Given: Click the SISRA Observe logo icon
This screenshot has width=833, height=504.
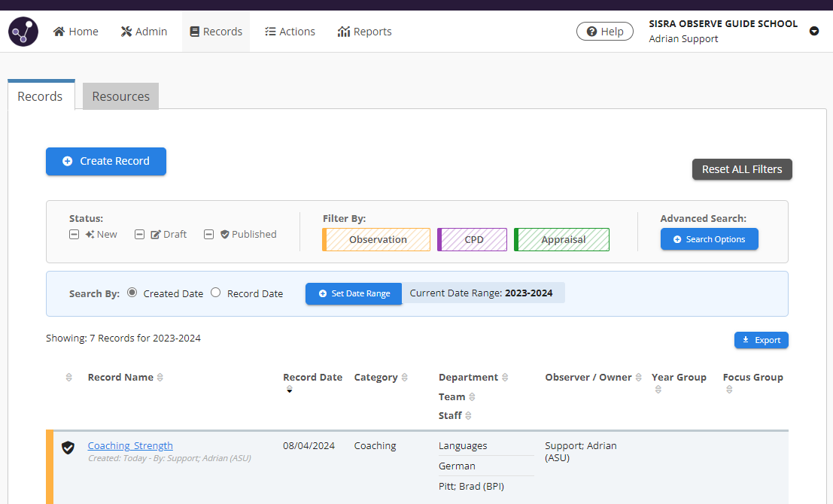Looking at the screenshot, I should click(23, 32).
